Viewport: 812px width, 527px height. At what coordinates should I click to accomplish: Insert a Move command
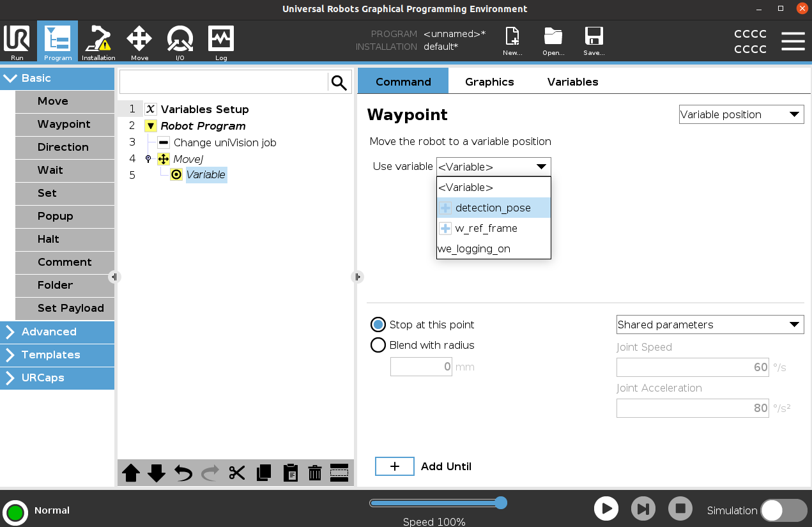click(x=65, y=101)
